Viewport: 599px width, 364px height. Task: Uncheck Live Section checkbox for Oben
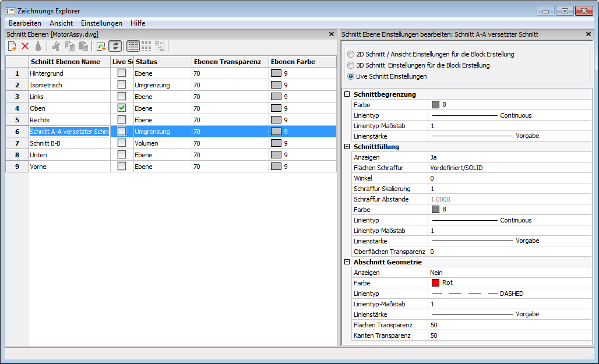point(122,108)
